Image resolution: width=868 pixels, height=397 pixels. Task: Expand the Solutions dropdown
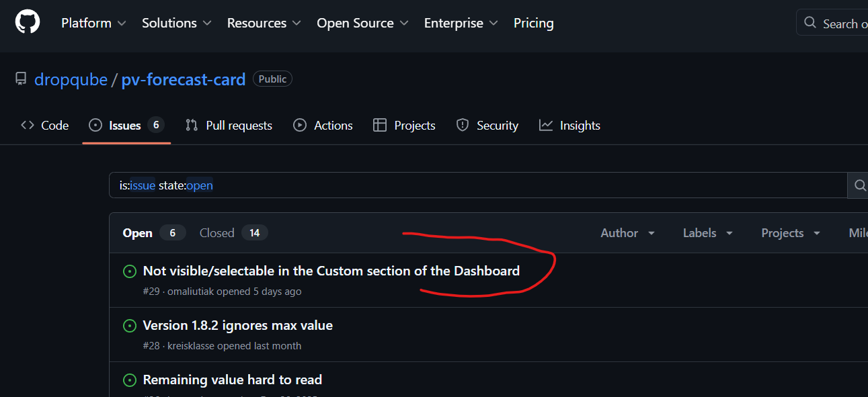(176, 23)
